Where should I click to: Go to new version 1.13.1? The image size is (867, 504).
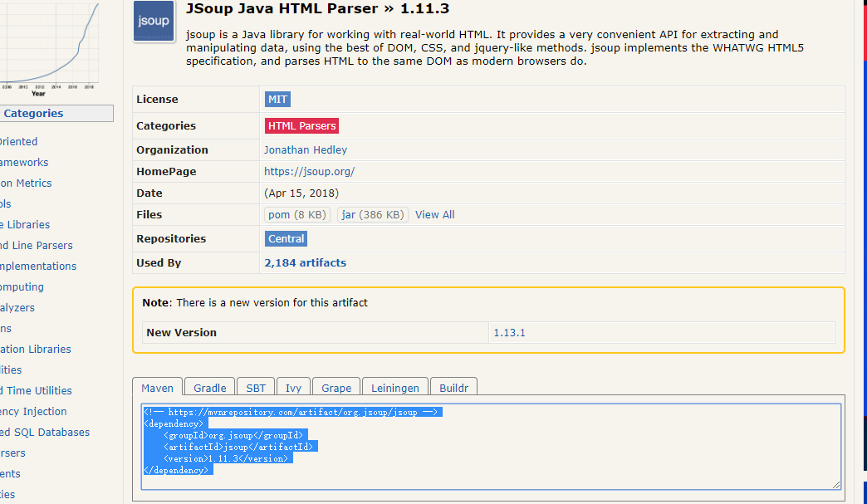tap(509, 333)
